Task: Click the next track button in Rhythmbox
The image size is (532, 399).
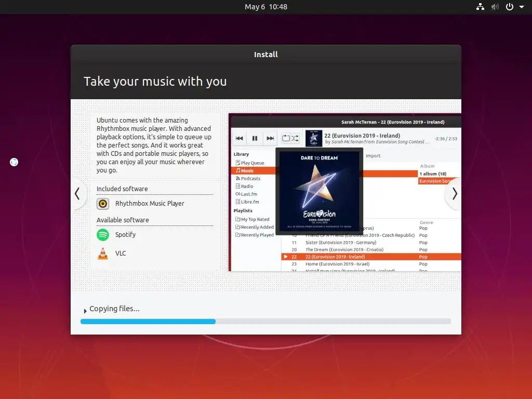Action: (x=270, y=138)
